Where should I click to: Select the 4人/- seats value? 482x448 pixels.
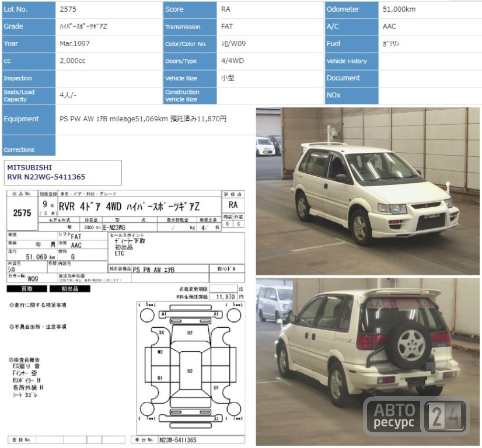[68, 95]
